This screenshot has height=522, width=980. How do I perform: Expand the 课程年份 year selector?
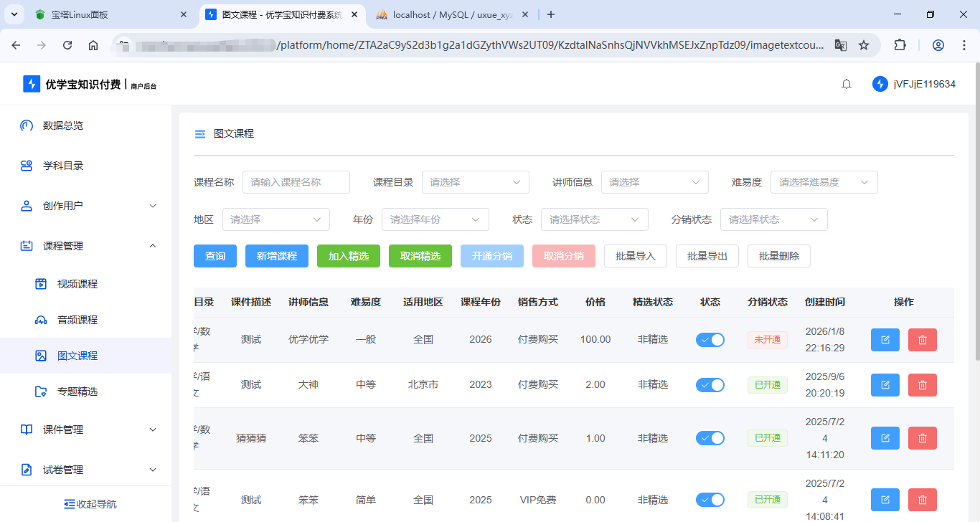coord(435,219)
